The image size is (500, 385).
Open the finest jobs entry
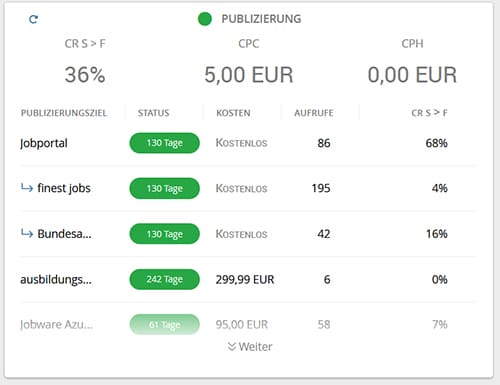[64, 188]
